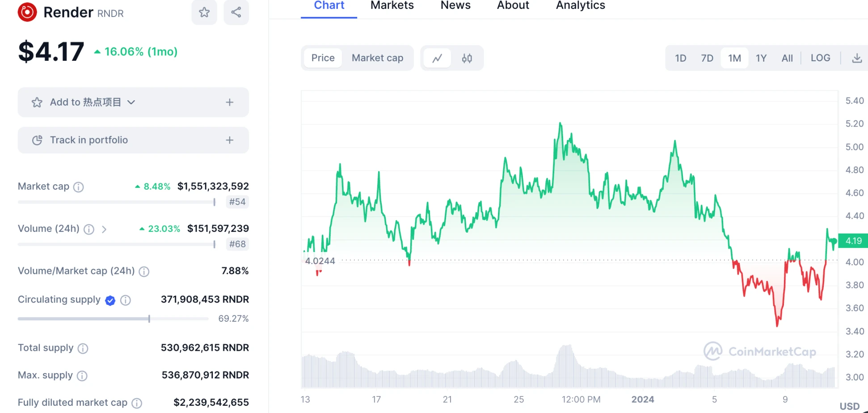Click the Render logo icon
Viewport: 868px width, 413px height.
(x=27, y=12)
